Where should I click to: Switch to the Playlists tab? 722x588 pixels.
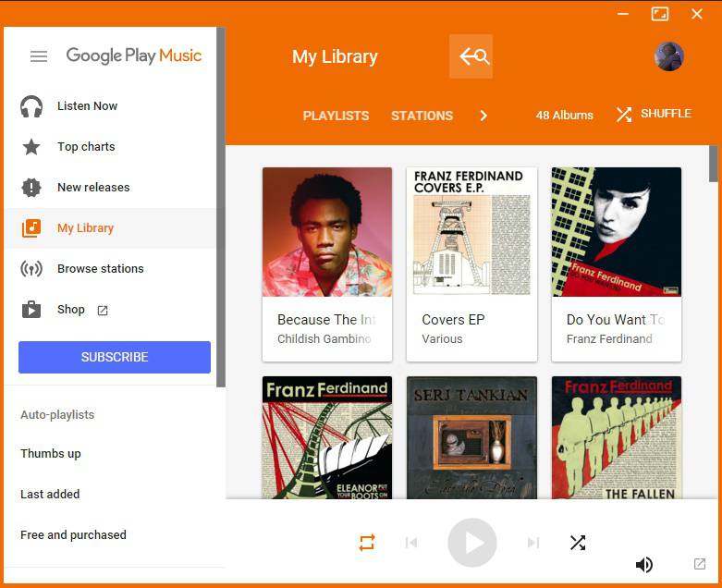click(336, 116)
